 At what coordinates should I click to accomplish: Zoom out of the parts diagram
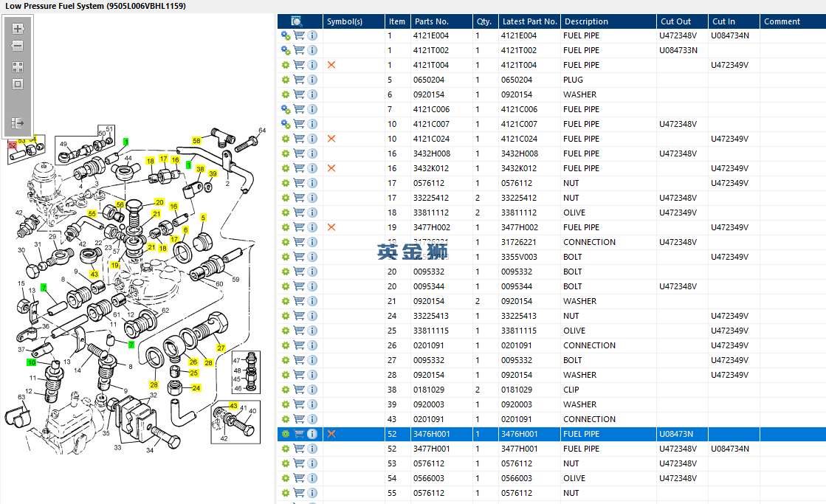[18, 46]
